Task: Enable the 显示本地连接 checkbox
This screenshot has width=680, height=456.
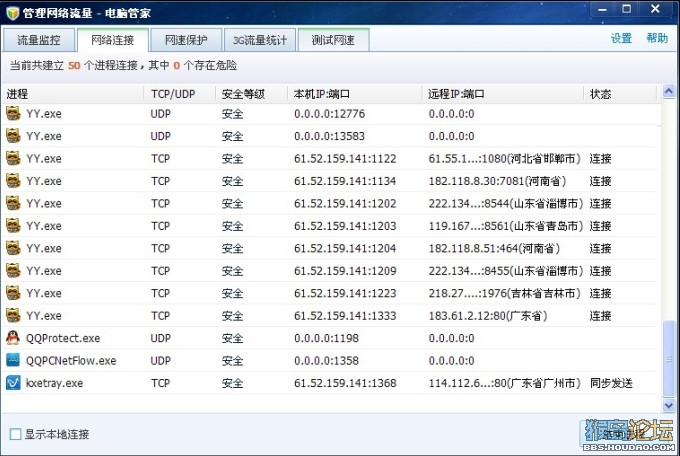Action: 15,434
